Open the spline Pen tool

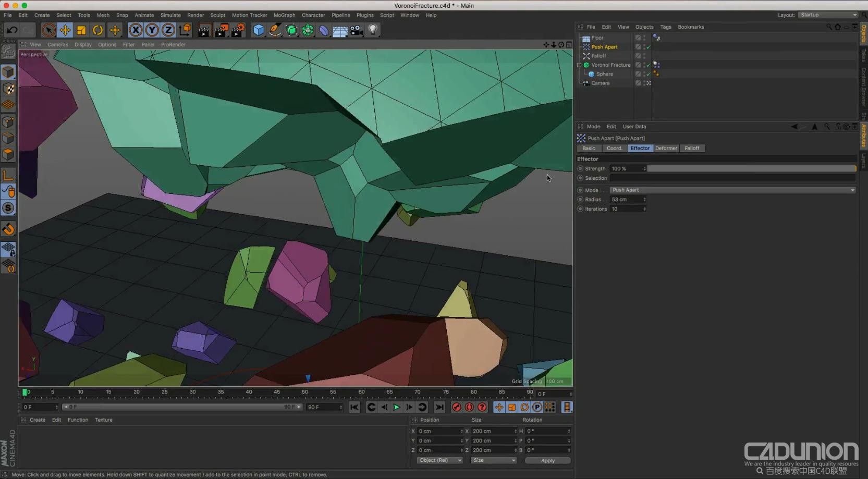pos(275,30)
